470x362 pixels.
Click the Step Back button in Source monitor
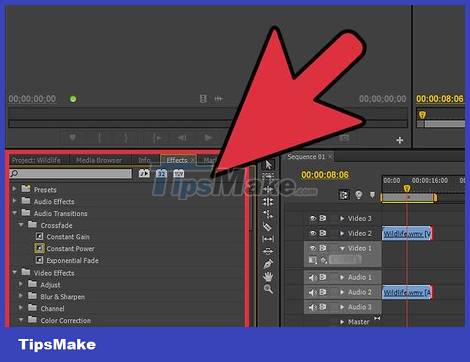coord(182,137)
